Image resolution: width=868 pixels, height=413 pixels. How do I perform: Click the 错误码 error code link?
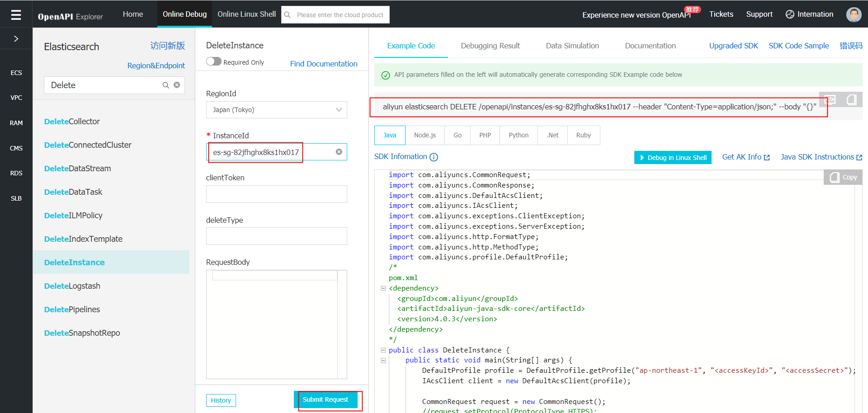pyautogui.click(x=851, y=46)
